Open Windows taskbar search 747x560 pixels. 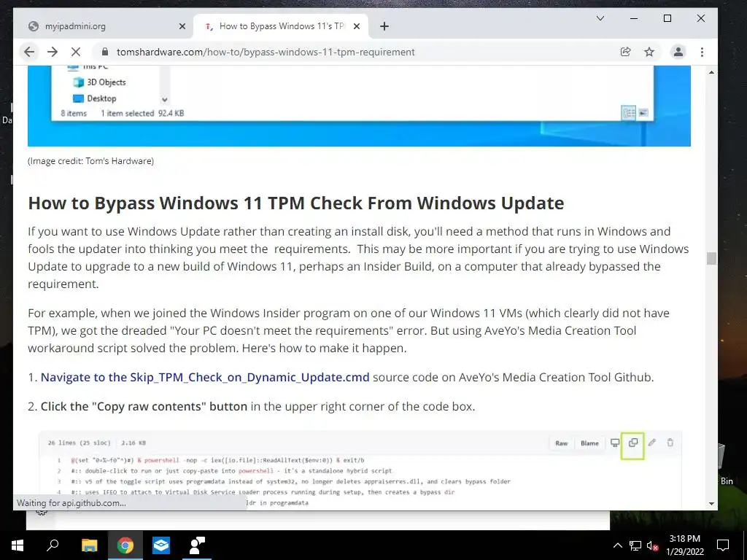(x=53, y=545)
